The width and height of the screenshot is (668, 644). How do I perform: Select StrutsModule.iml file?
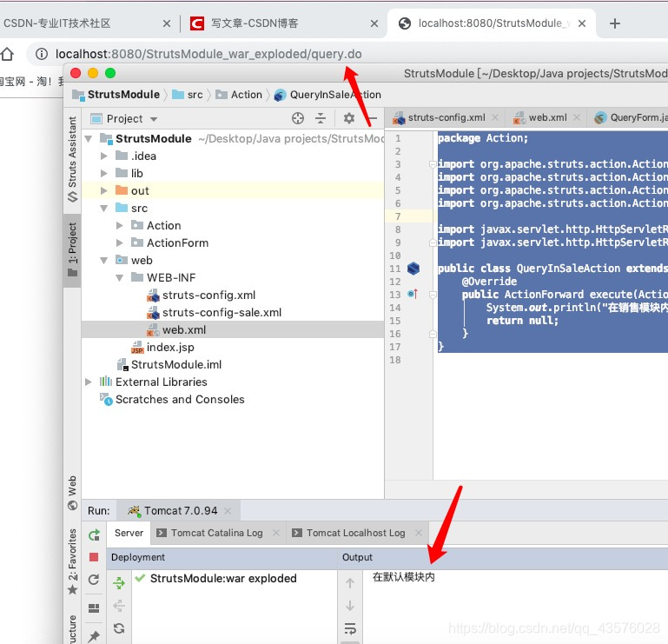[x=169, y=365]
